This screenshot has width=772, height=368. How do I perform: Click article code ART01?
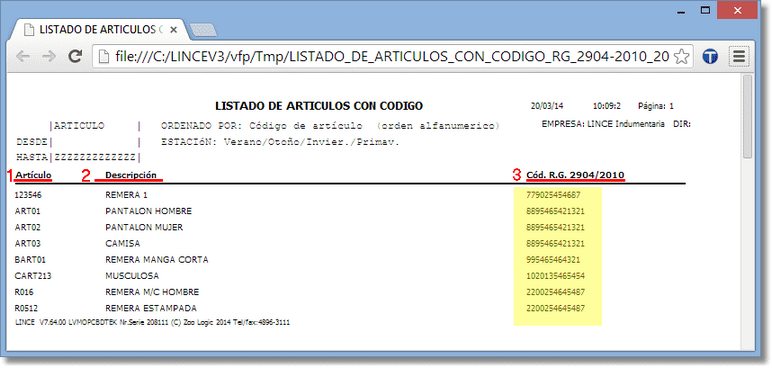(x=28, y=211)
